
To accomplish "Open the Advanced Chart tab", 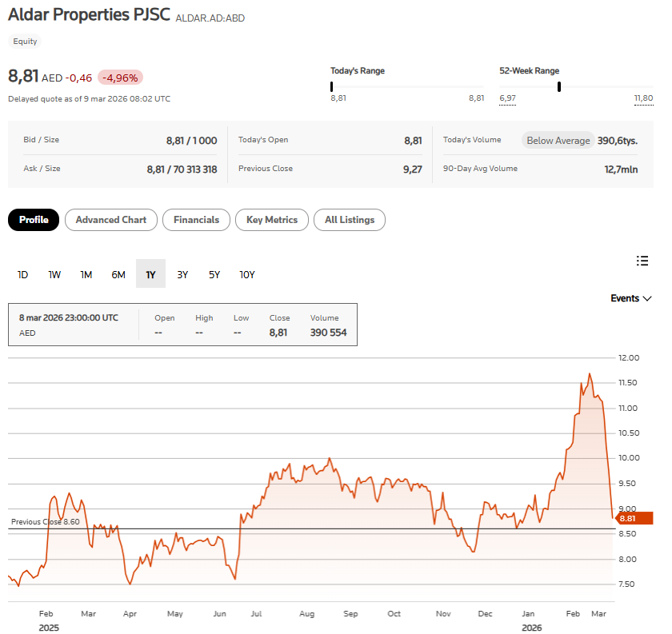I will click(110, 220).
